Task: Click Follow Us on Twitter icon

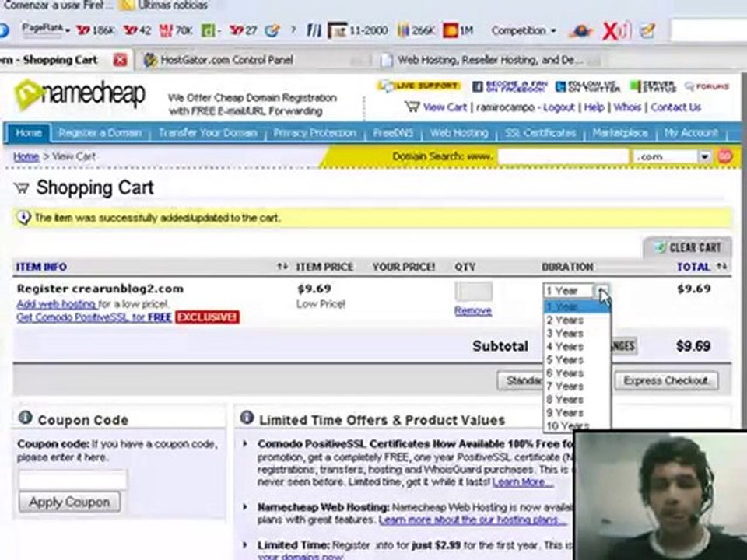Action: pyautogui.click(x=587, y=86)
